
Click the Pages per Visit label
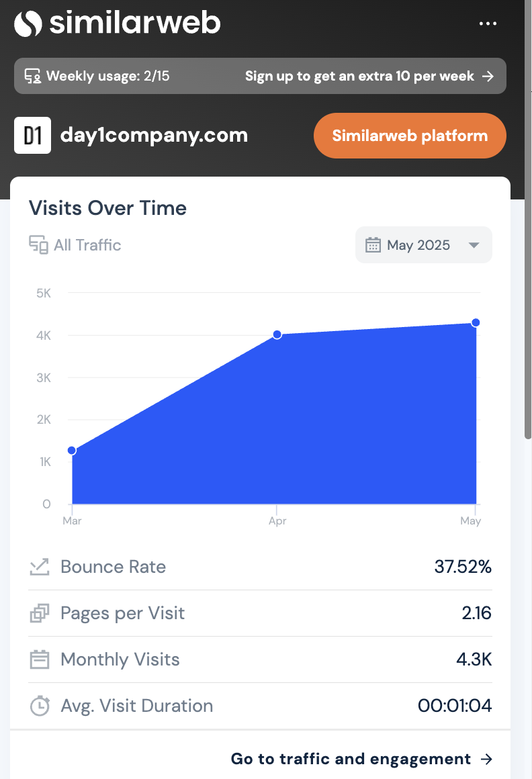click(x=123, y=613)
